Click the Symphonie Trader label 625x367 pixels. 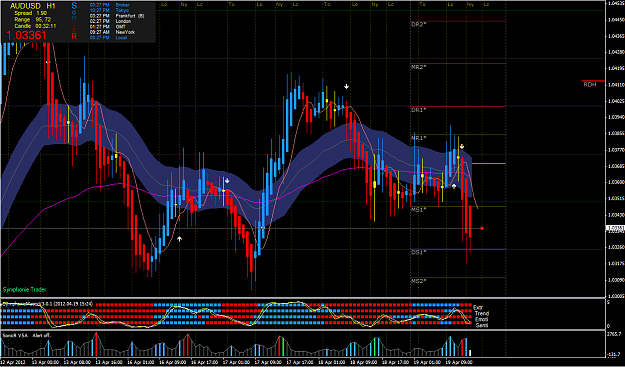click(25, 290)
